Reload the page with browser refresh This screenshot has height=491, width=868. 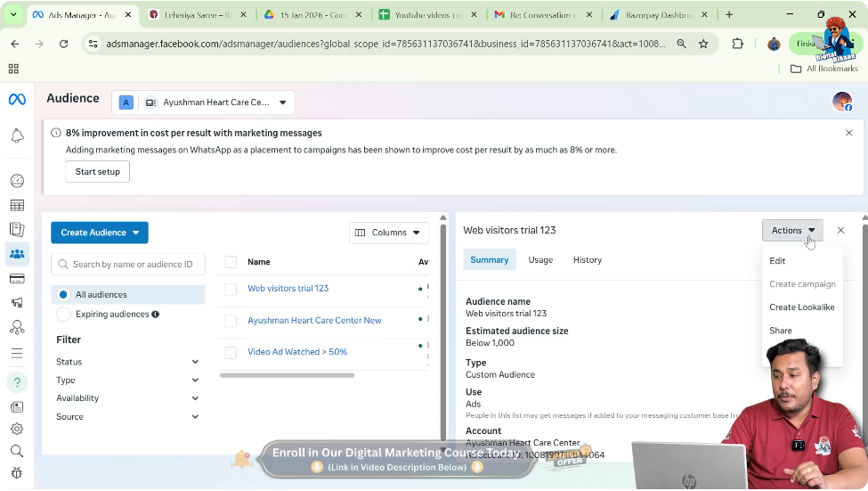point(64,44)
